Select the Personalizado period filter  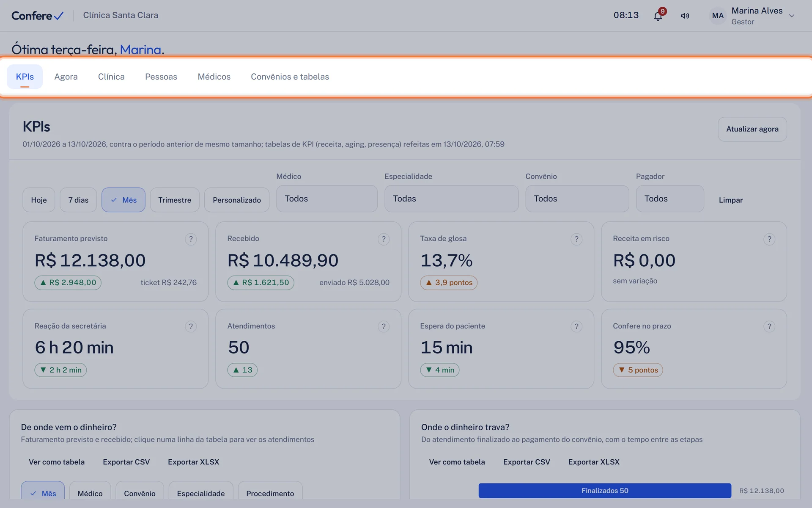tap(237, 200)
